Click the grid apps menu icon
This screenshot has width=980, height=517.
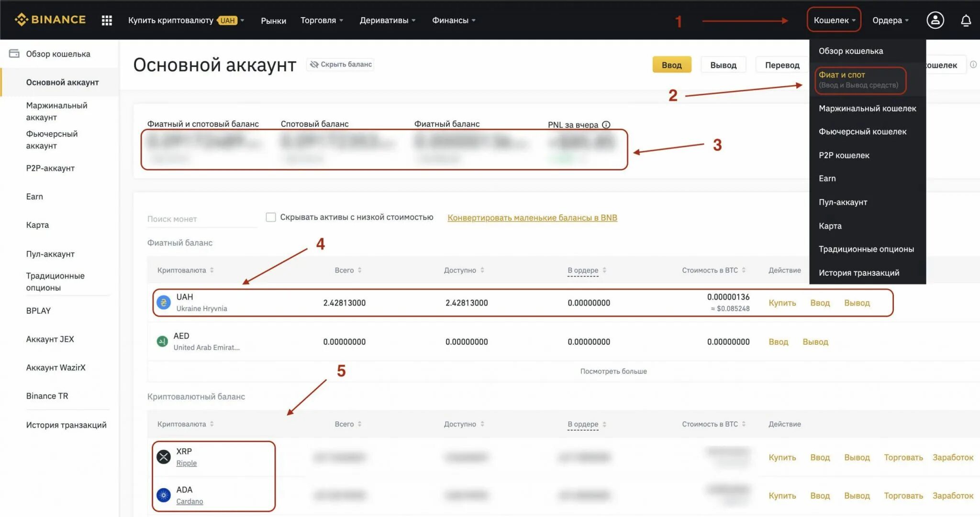[x=106, y=20]
